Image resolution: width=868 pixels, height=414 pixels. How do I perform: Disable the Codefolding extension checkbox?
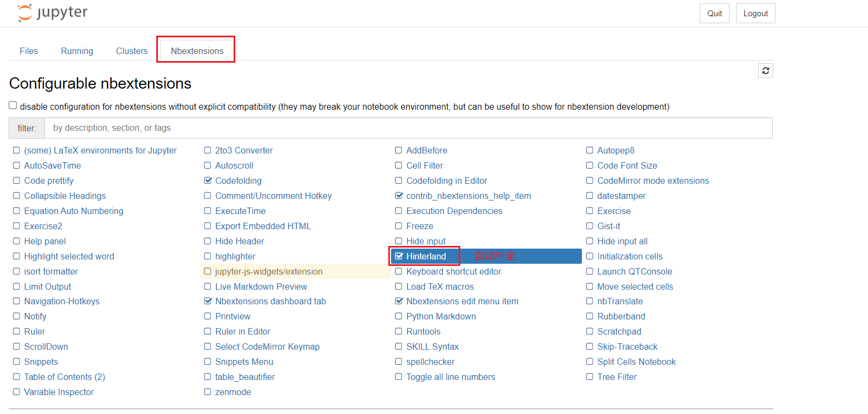point(208,181)
